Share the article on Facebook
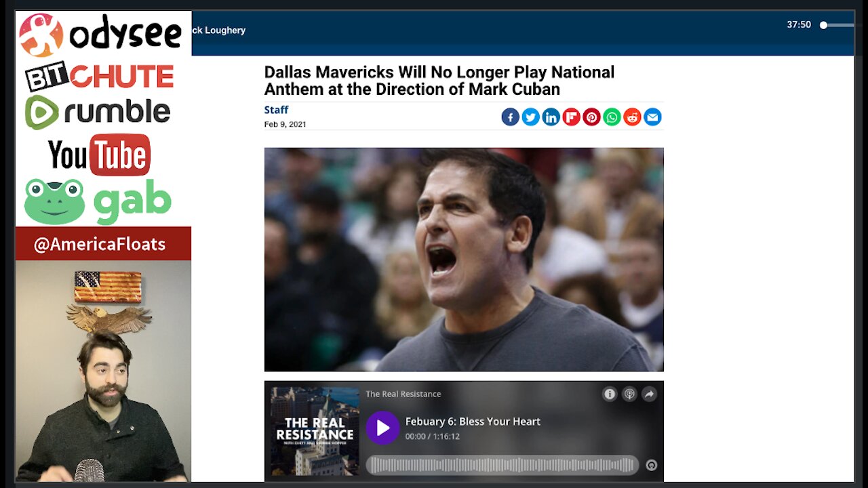Screen dimensions: 868x488 point(511,117)
